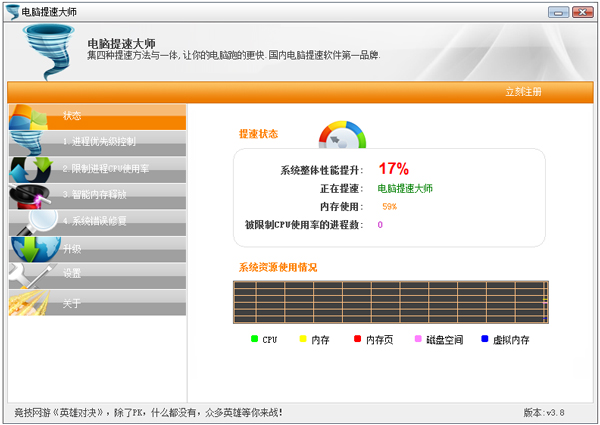
Task: Click the 被限制CPU使用率的进程数 label
Action: (x=304, y=225)
